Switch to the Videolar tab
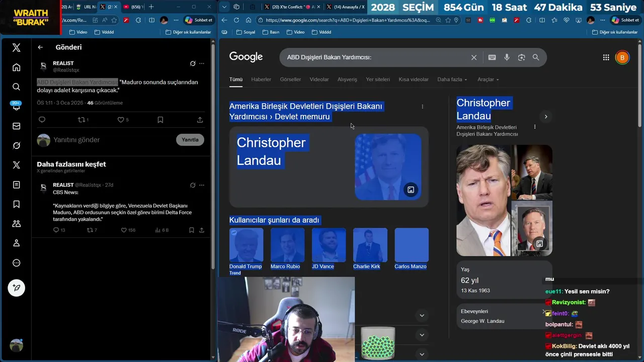The height and width of the screenshot is (362, 644). pos(319,79)
